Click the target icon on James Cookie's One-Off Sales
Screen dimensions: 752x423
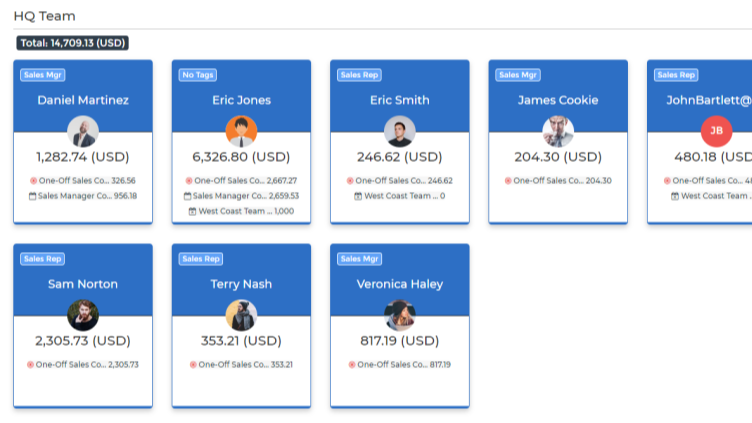tap(508, 181)
